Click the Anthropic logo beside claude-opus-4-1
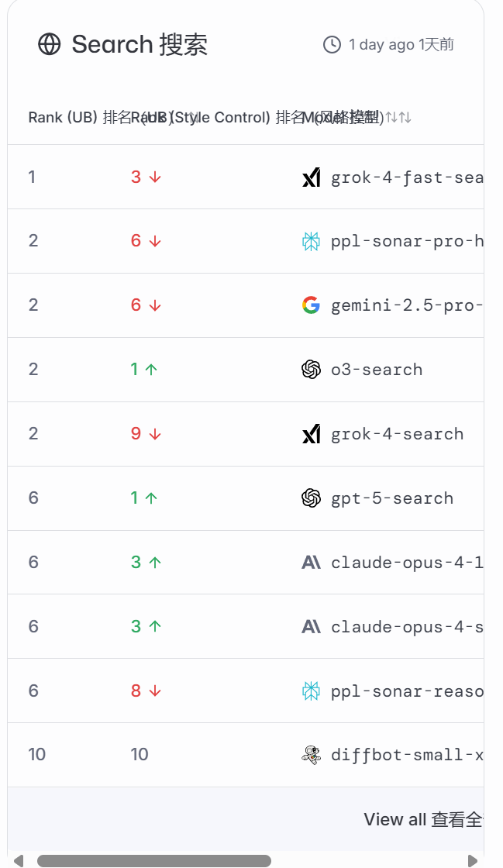 tap(311, 563)
